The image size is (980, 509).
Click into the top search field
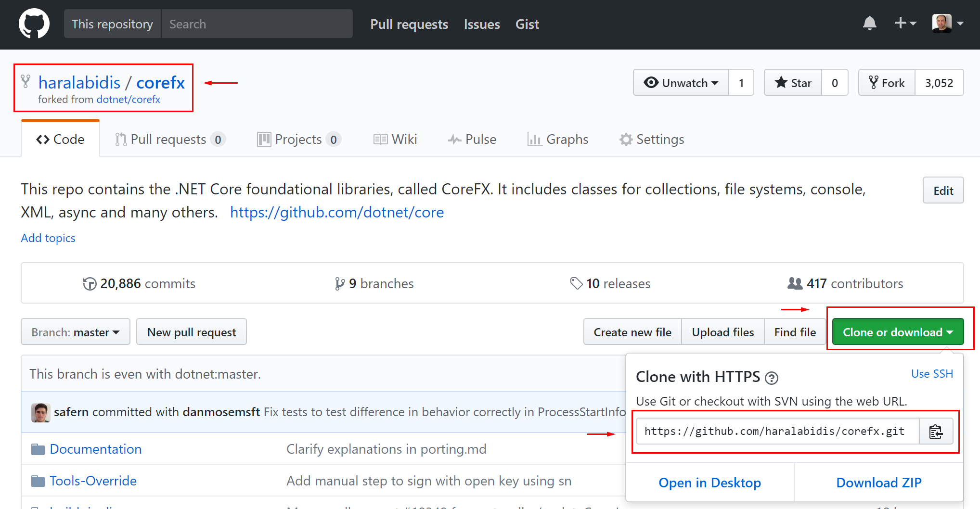(257, 24)
